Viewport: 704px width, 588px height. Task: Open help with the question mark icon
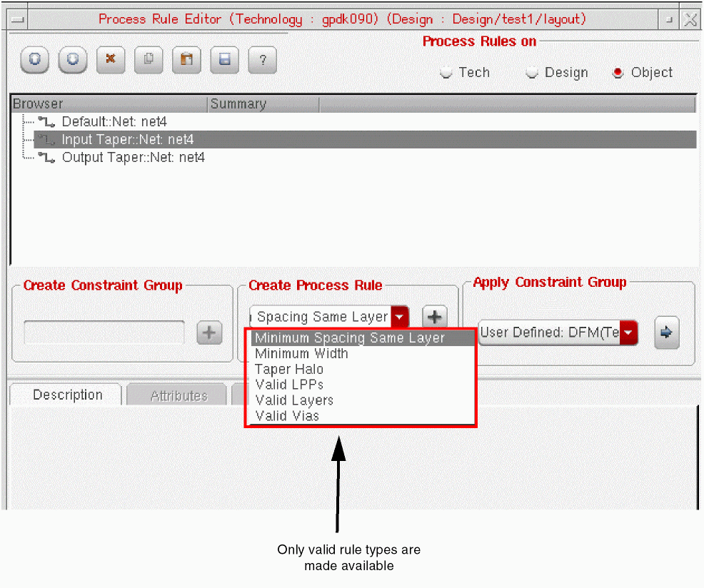[263, 59]
